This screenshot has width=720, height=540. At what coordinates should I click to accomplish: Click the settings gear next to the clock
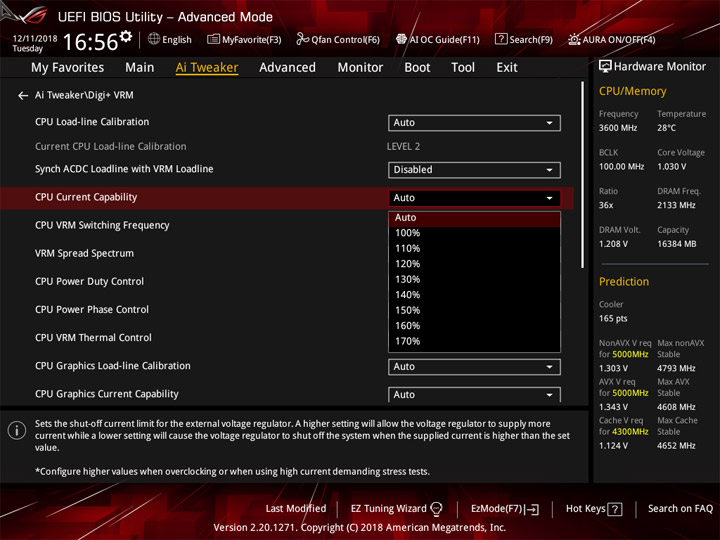[x=125, y=36]
